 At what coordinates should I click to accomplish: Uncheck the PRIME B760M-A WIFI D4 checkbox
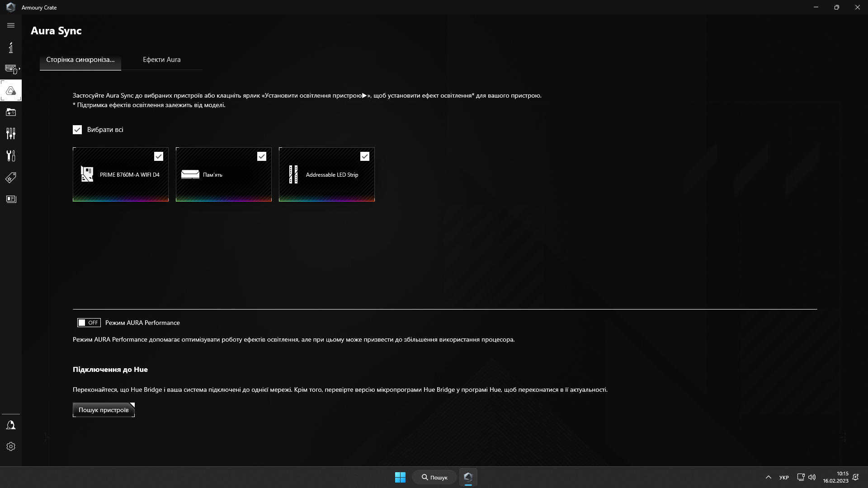(x=159, y=156)
